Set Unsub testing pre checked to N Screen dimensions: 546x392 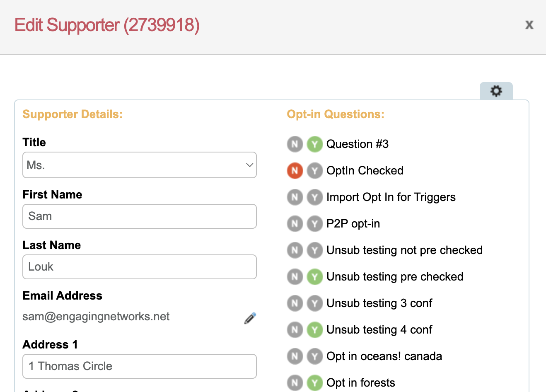295,277
